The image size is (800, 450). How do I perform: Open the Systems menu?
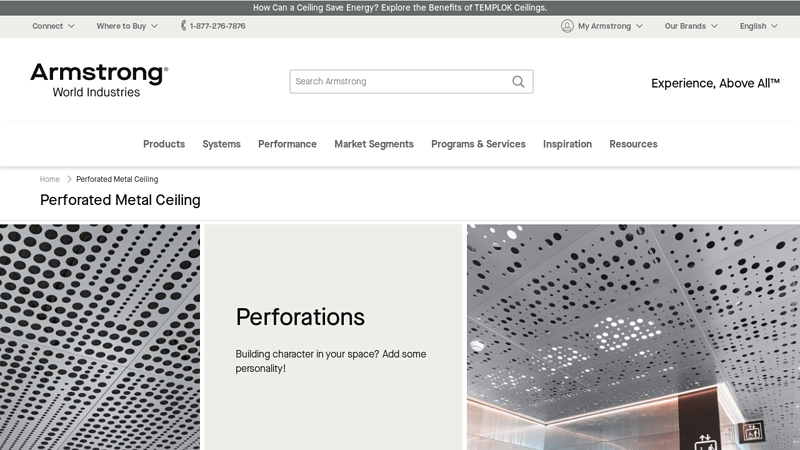(221, 144)
